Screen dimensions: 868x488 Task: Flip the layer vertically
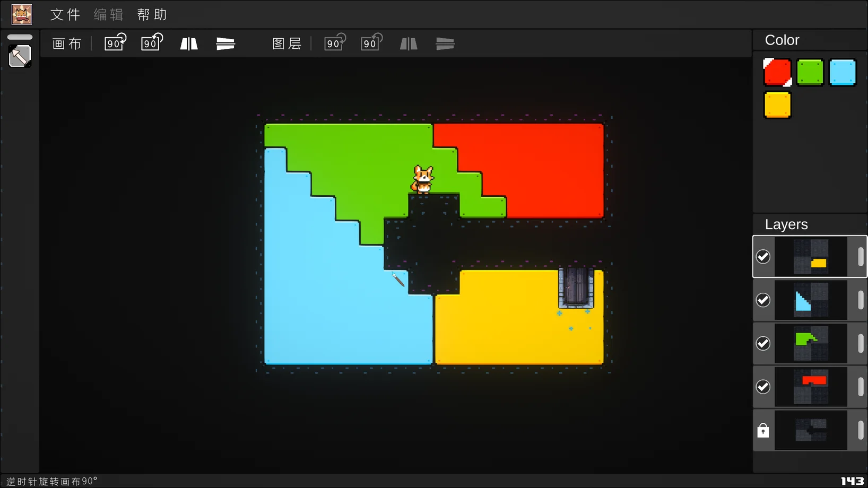[445, 43]
